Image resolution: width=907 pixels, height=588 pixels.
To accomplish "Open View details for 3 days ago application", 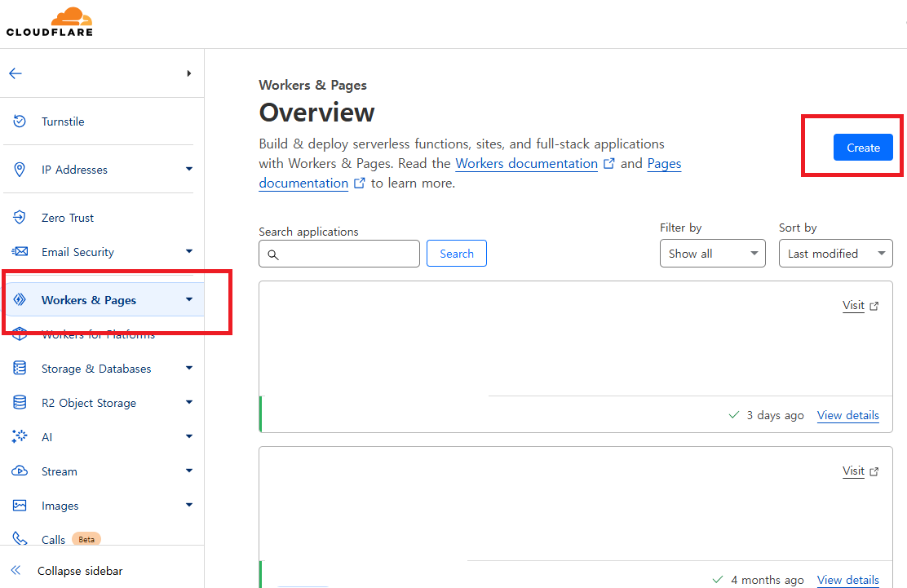I will [x=848, y=415].
